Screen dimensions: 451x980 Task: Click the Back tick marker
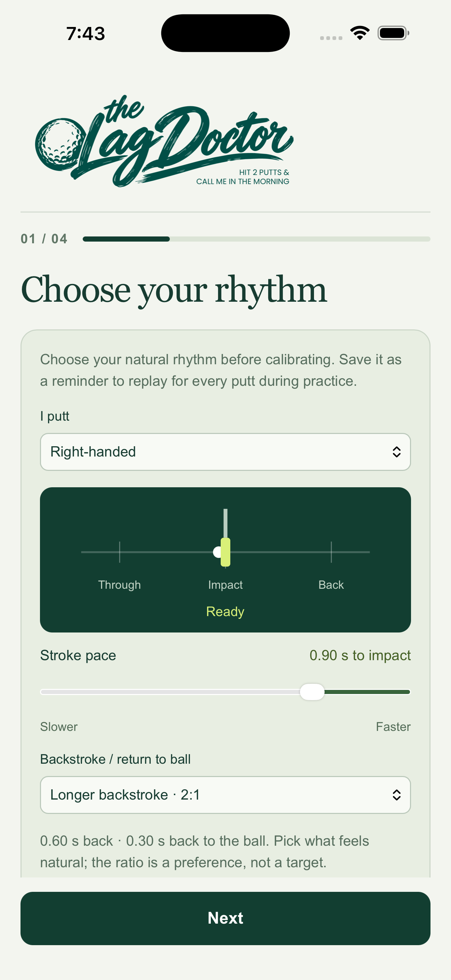tap(331, 552)
